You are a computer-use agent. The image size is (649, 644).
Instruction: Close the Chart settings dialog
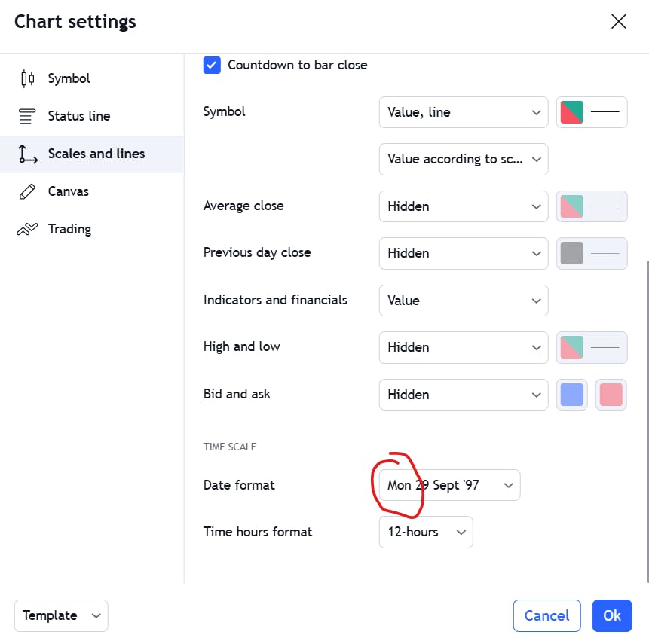pyautogui.click(x=618, y=21)
